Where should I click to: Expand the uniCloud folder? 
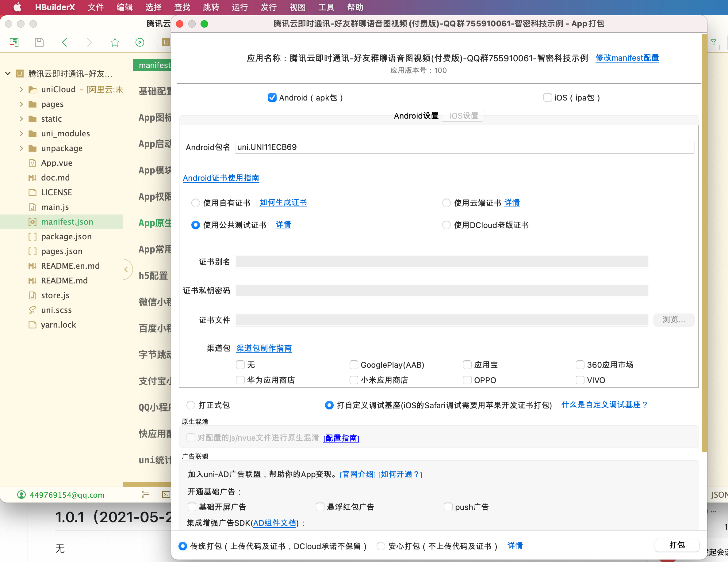(x=21, y=89)
